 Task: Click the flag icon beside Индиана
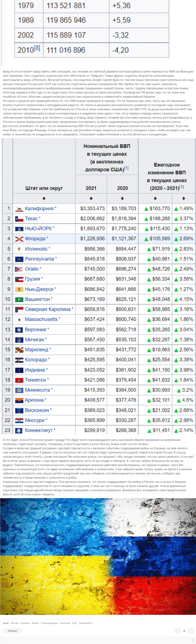tap(19, 370)
